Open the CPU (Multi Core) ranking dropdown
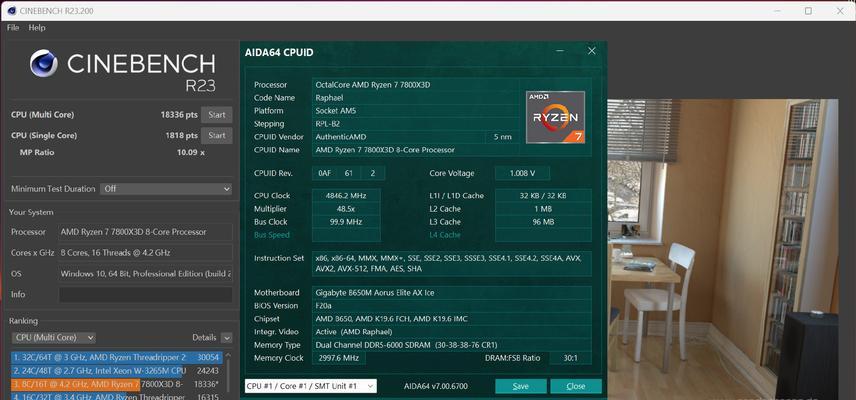The height and width of the screenshot is (400, 856). coord(53,338)
